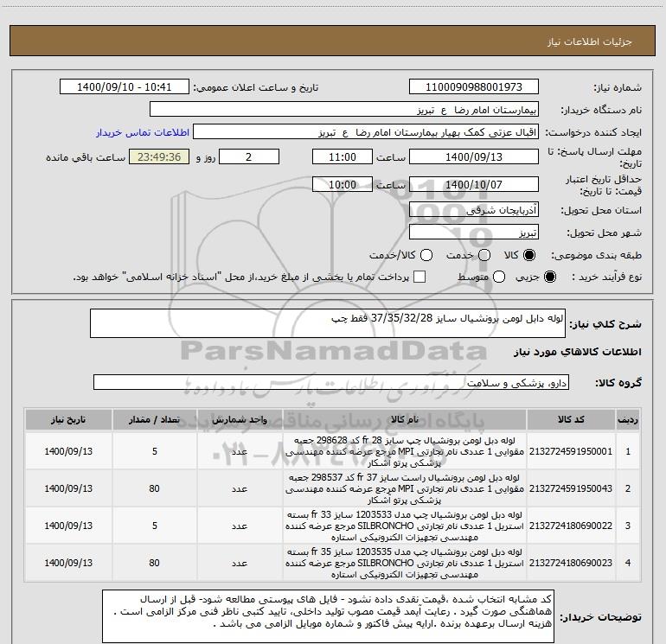Image resolution: width=666 pixels, height=644 pixels.
Task: Click the row 3 product name model 1203533
Action: pyautogui.click(x=405, y=526)
